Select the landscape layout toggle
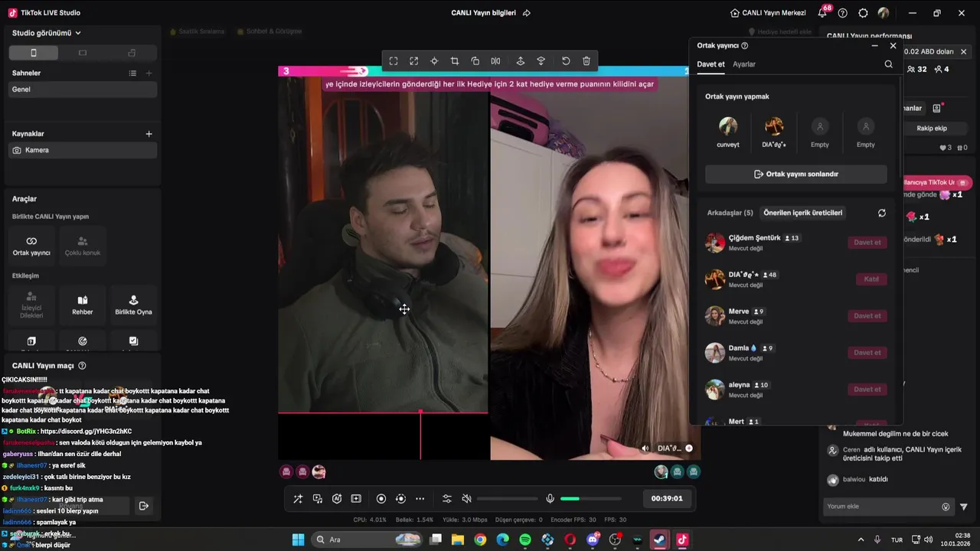The height and width of the screenshot is (551, 980). click(83, 53)
